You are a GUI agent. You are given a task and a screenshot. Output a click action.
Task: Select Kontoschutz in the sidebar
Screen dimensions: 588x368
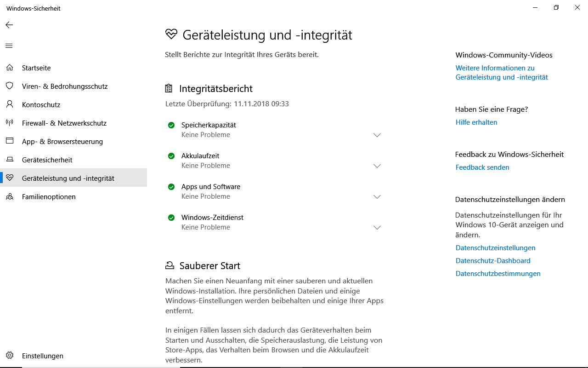73,104
